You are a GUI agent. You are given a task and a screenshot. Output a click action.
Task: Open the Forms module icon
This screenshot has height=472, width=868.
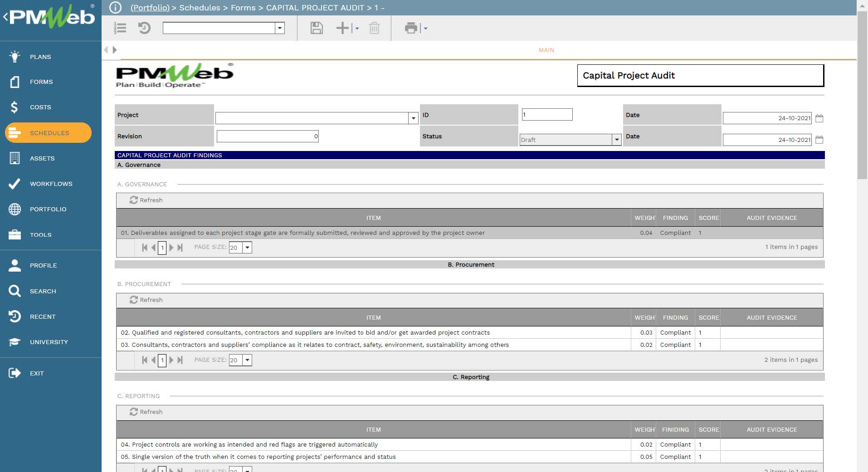pos(15,82)
